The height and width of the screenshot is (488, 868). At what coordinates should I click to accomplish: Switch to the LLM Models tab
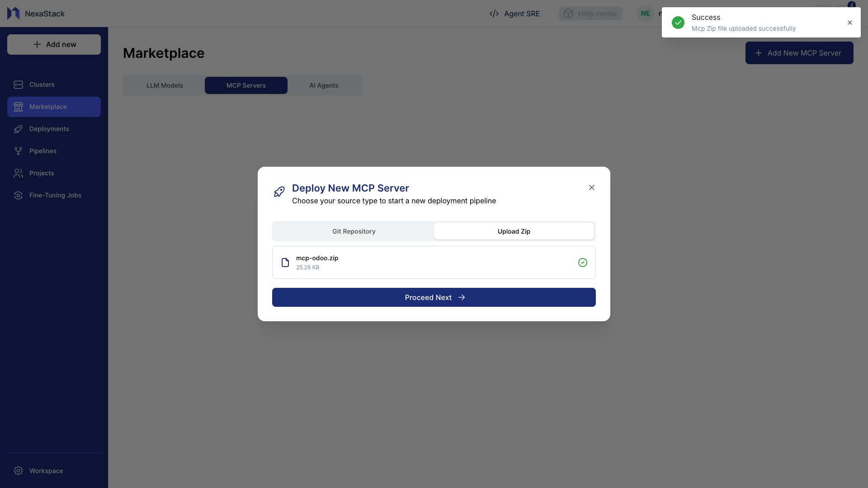click(x=165, y=85)
